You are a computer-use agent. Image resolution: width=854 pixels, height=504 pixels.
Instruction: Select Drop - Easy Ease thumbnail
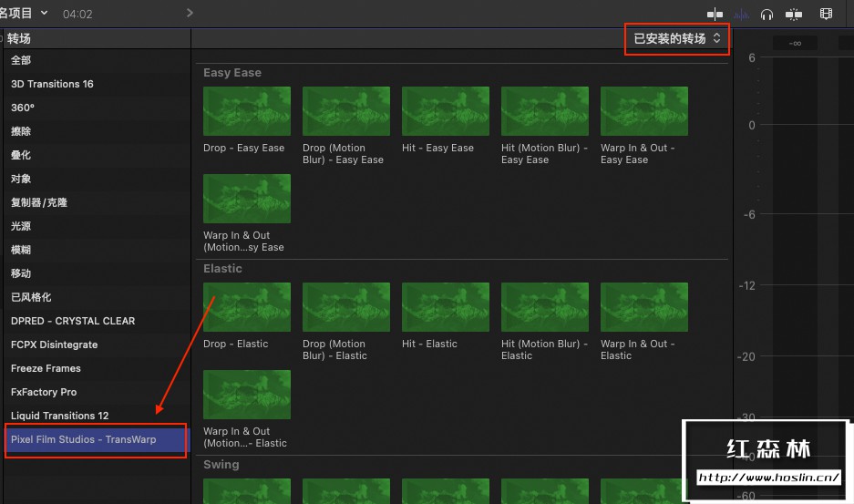pos(247,111)
